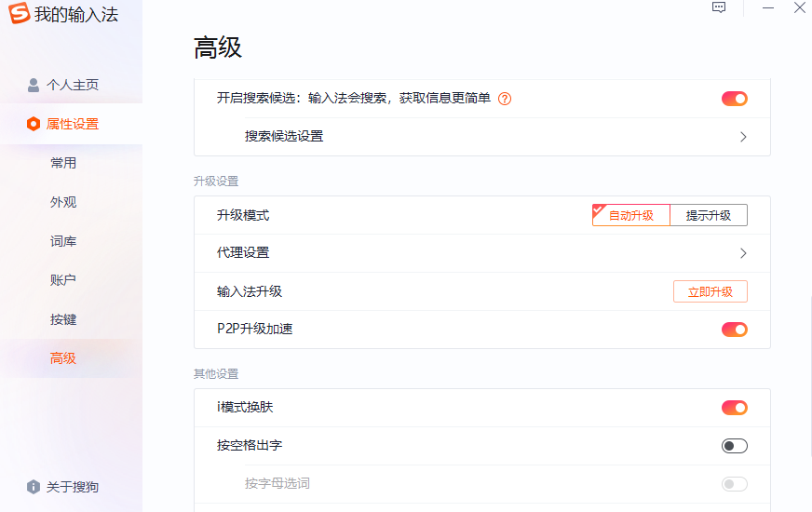The height and width of the screenshot is (512, 812).
Task: Click the 我的输入法 window title
Action: pos(76,15)
